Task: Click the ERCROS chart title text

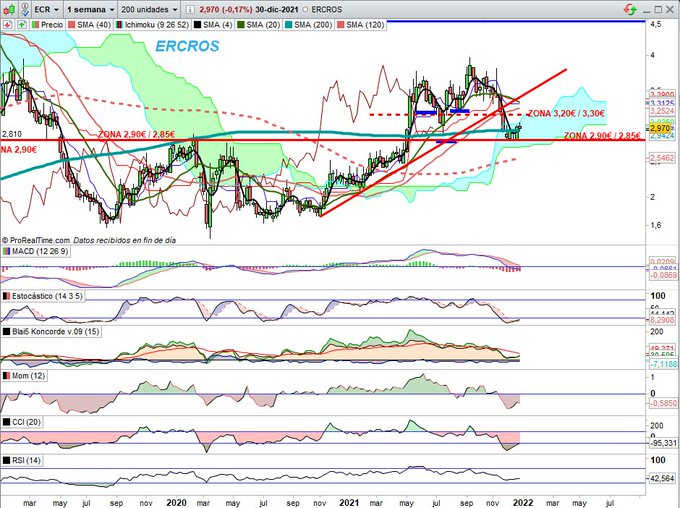Action: 187,46
